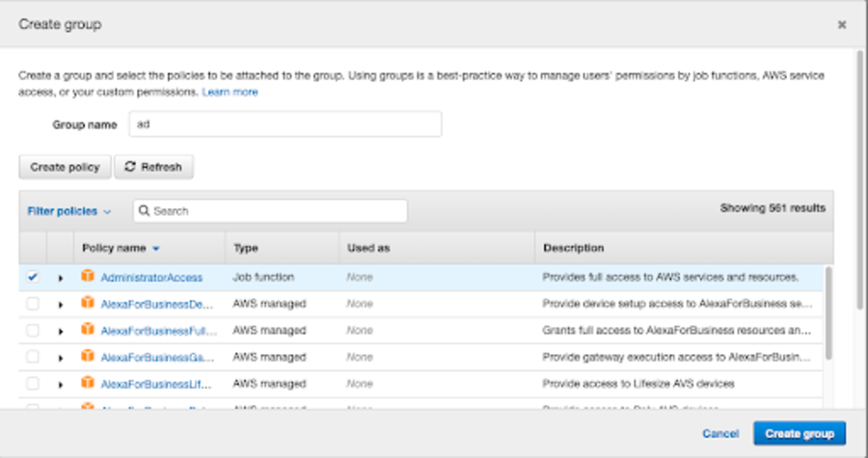868x458 pixels.
Task: Click the Create group button
Action: 800,434
